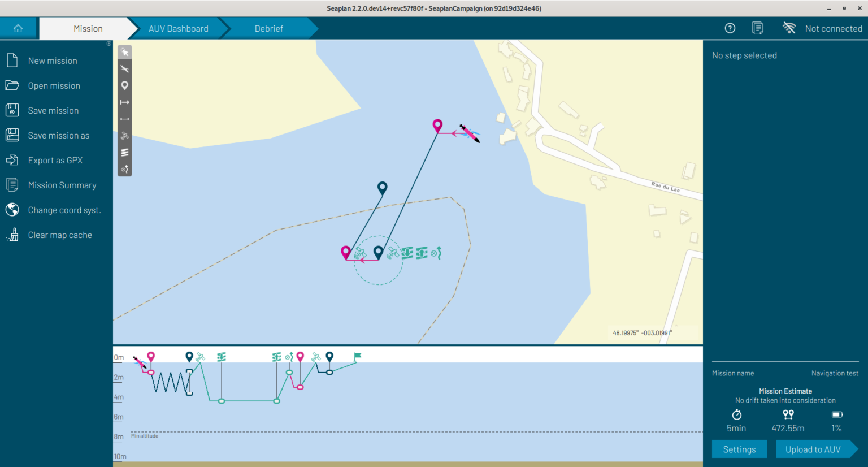Open the log document icon in header
The image size is (868, 467).
pos(758,28)
